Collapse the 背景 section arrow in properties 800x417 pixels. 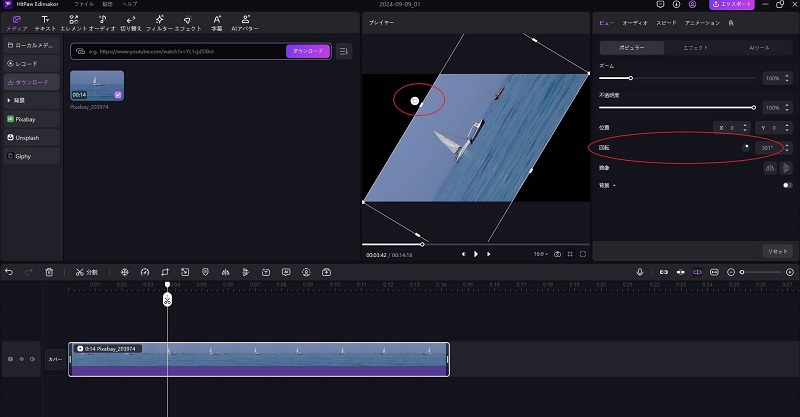click(614, 185)
